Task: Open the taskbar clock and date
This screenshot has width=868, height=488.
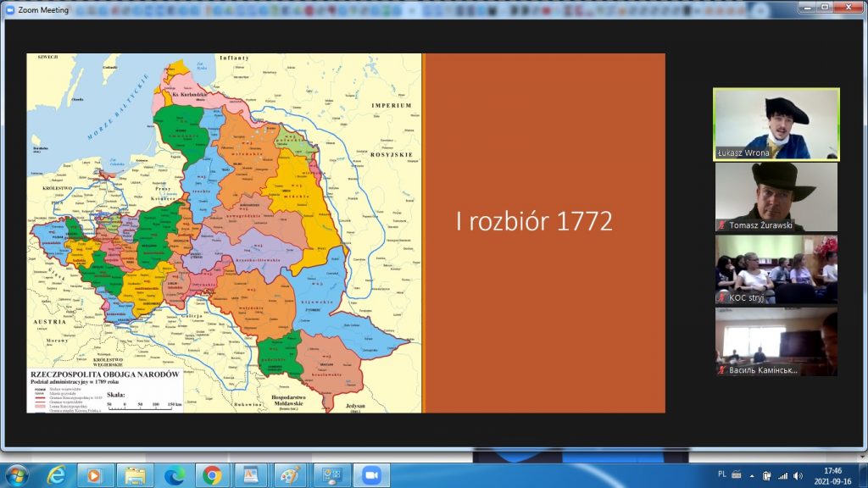Action: point(832,475)
